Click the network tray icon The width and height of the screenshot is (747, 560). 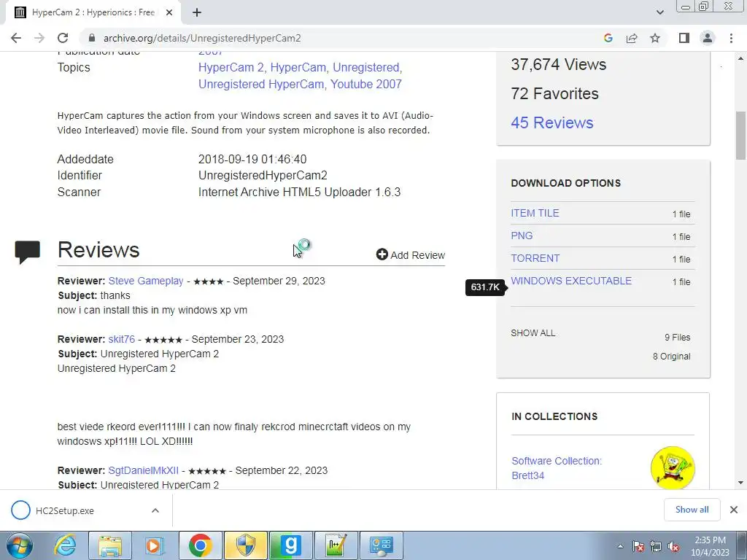[656, 547]
